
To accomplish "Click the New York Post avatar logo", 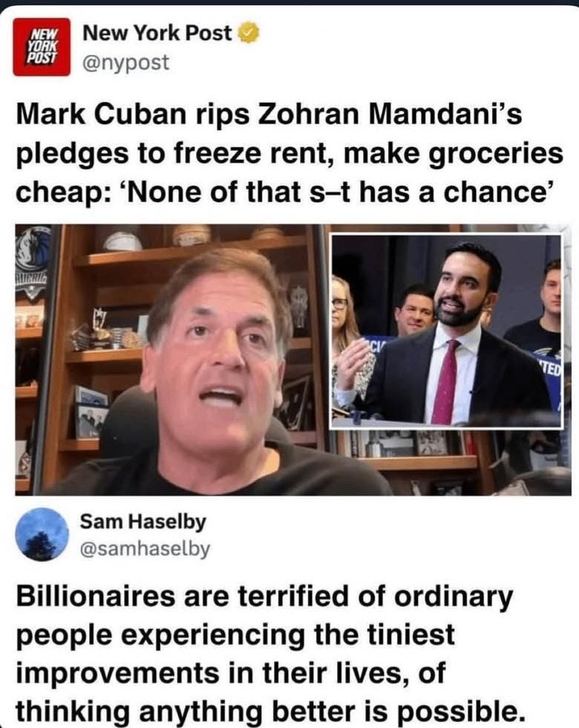I will (42, 47).
